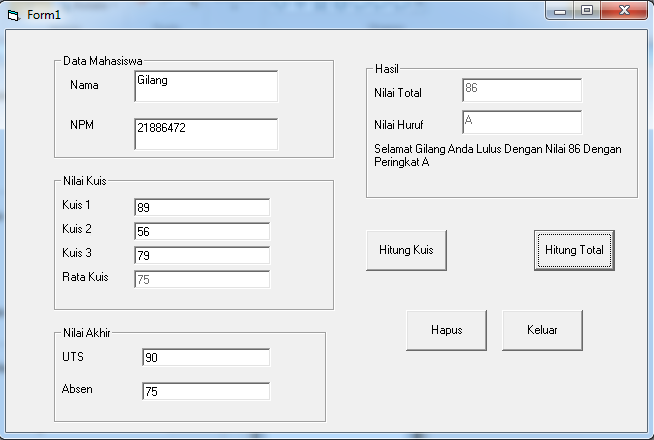
Task: Click the Nama label
Action: tap(84, 85)
